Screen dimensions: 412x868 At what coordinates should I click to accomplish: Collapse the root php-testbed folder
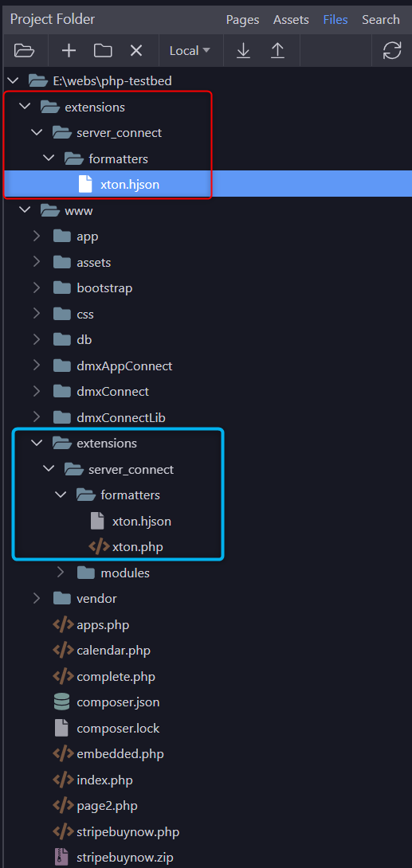pyautogui.click(x=13, y=81)
